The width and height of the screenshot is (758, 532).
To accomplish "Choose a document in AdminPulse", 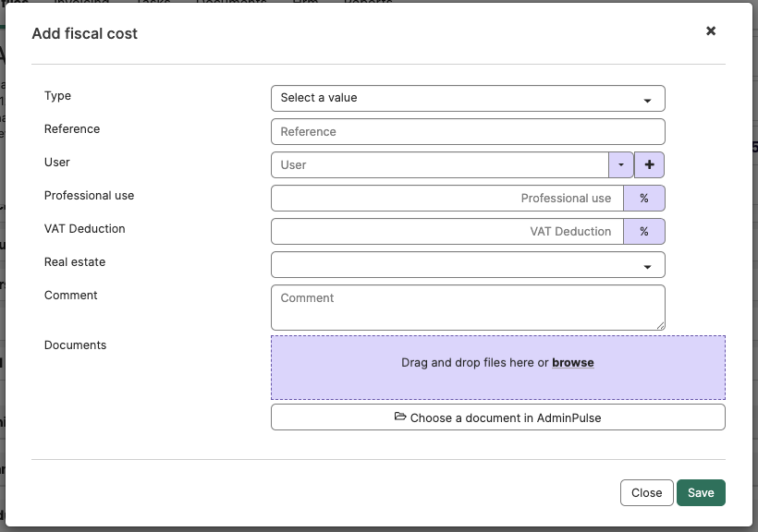I will pos(498,417).
